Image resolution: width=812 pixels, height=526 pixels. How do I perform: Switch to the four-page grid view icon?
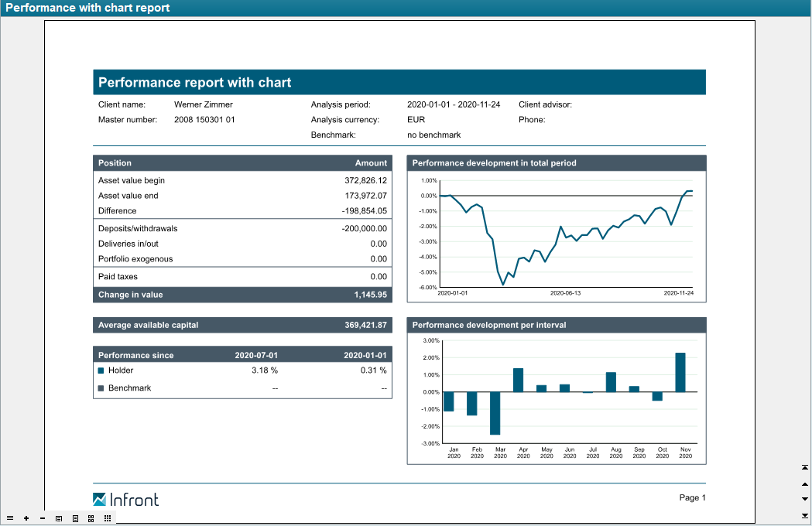click(x=91, y=518)
